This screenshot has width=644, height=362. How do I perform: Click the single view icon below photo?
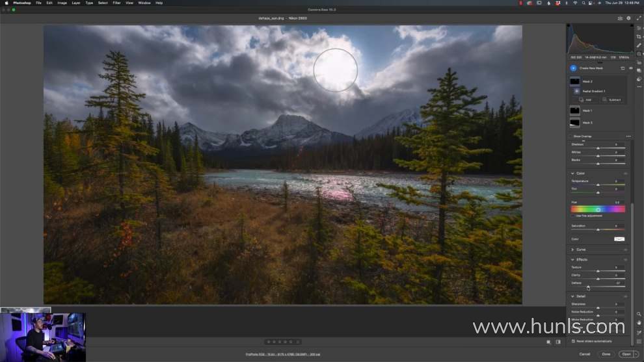[x=548, y=341]
